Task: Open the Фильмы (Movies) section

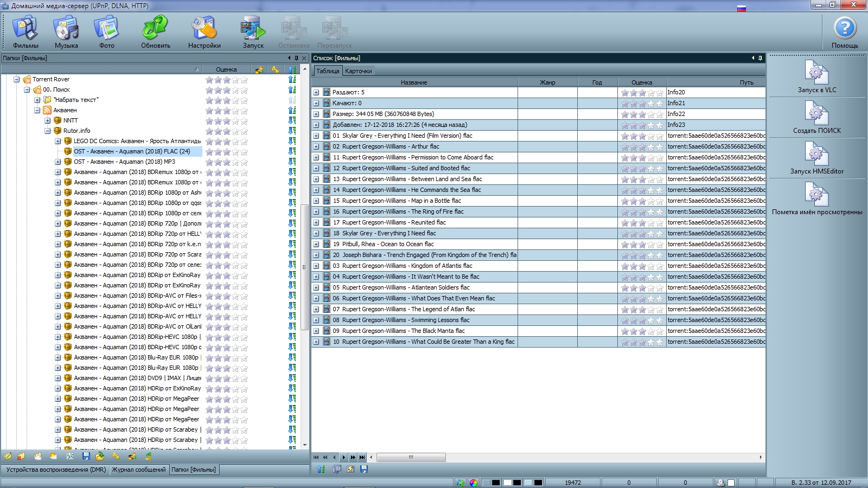Action: click(x=25, y=33)
